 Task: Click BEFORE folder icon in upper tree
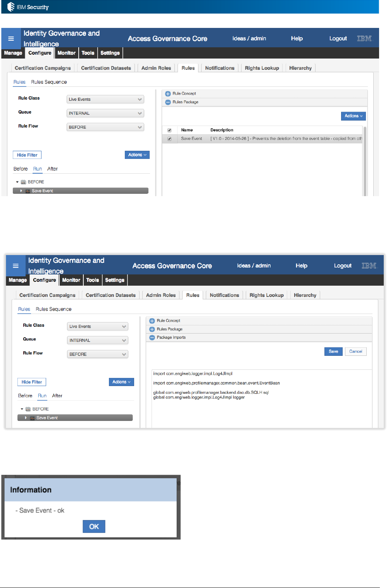click(23, 182)
